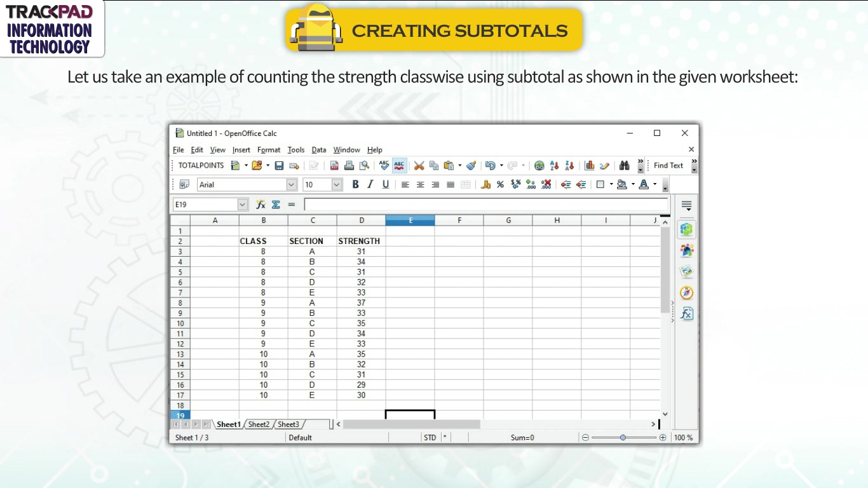Open Background Color dropdown arrow
This screenshot has width=868, height=488.
pyautogui.click(x=633, y=184)
